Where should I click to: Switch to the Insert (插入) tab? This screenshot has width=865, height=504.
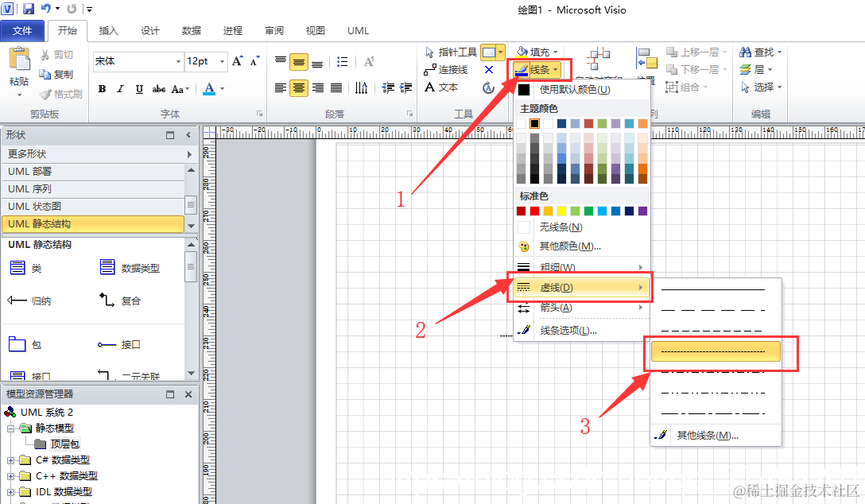pyautogui.click(x=108, y=31)
